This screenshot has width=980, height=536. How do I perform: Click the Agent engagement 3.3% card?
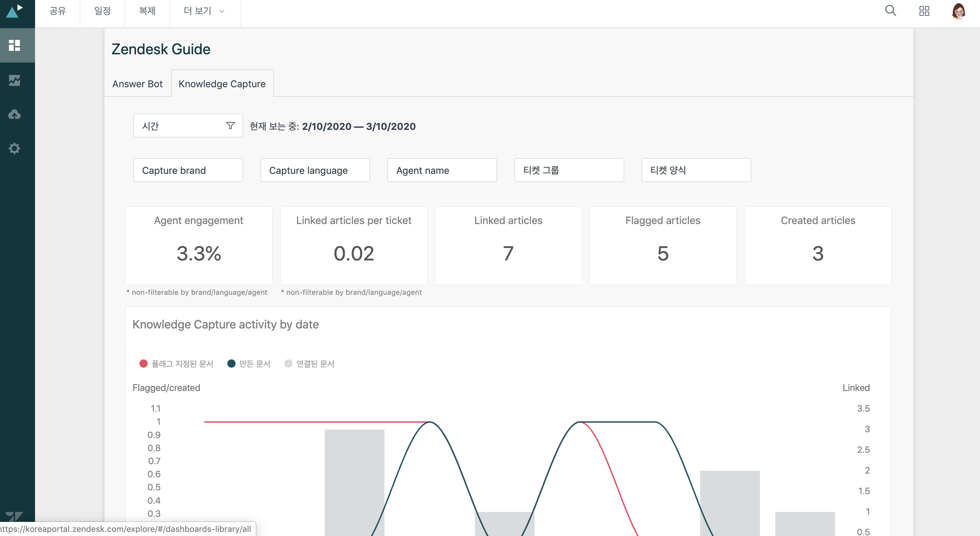(198, 246)
